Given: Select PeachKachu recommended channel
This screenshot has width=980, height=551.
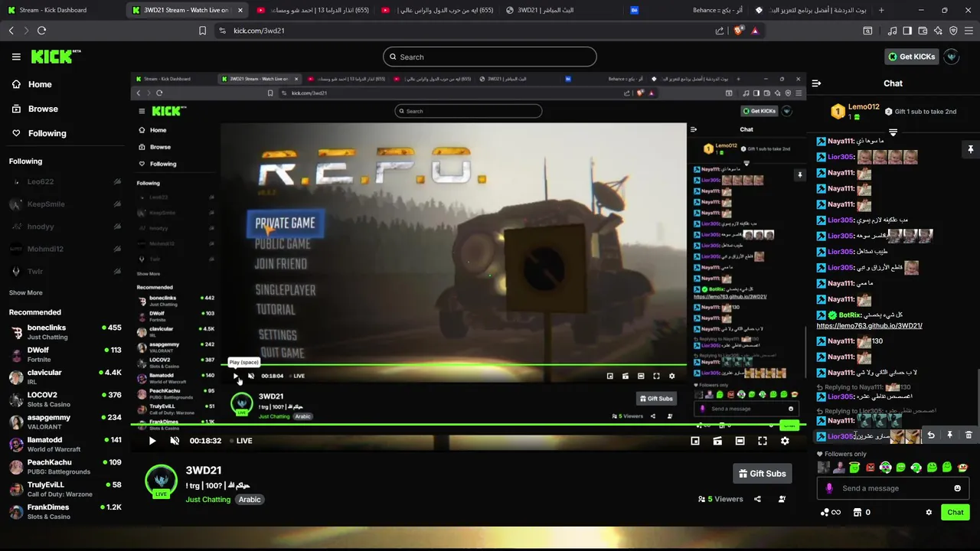Looking at the screenshot, I should (x=65, y=467).
